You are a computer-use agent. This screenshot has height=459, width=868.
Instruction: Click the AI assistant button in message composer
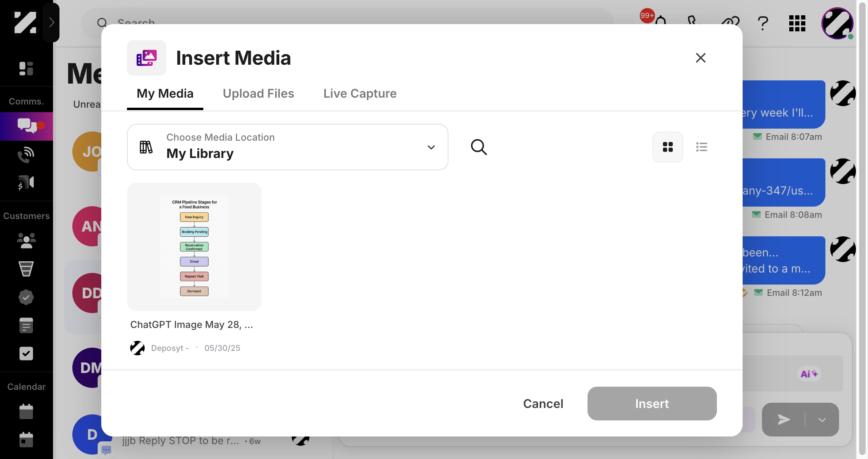click(x=809, y=374)
